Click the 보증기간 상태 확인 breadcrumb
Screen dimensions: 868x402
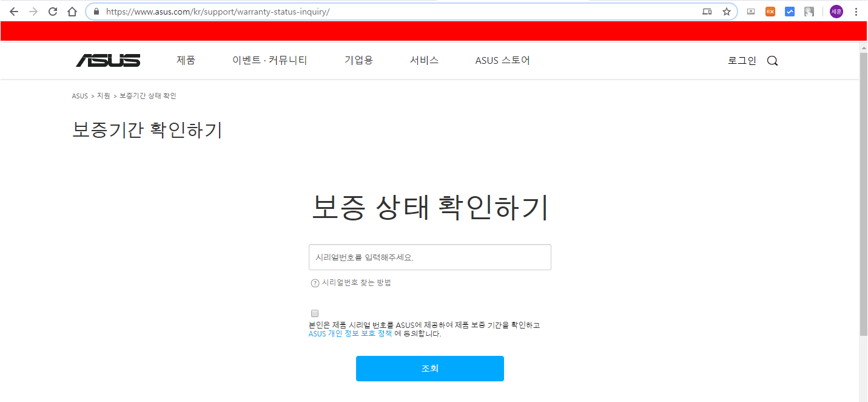[148, 96]
